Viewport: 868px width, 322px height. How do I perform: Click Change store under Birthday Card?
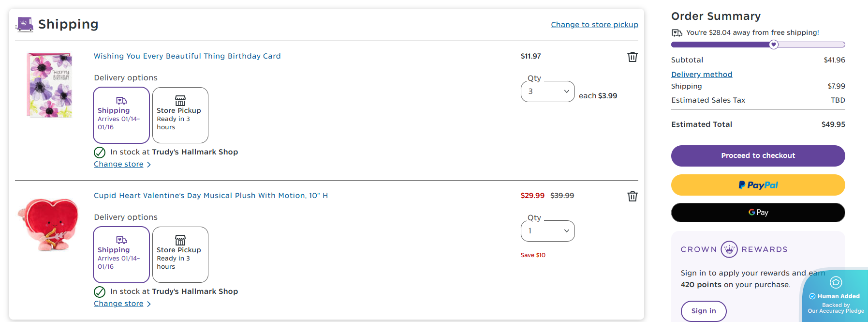coord(118,164)
